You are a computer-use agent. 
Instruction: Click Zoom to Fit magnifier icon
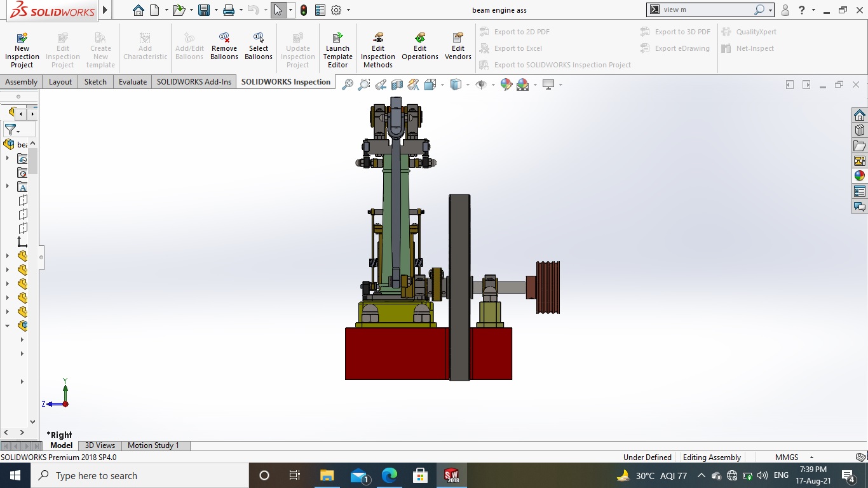[x=347, y=85]
